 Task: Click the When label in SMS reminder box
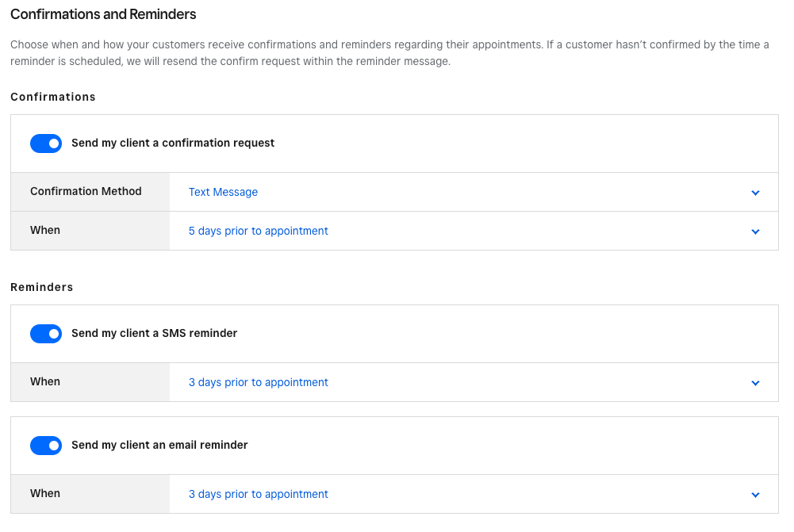click(45, 381)
